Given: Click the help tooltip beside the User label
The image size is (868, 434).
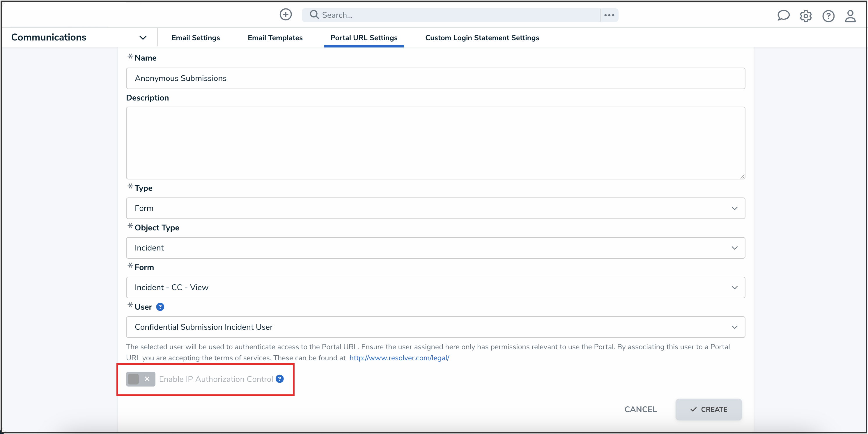Looking at the screenshot, I should (x=160, y=307).
